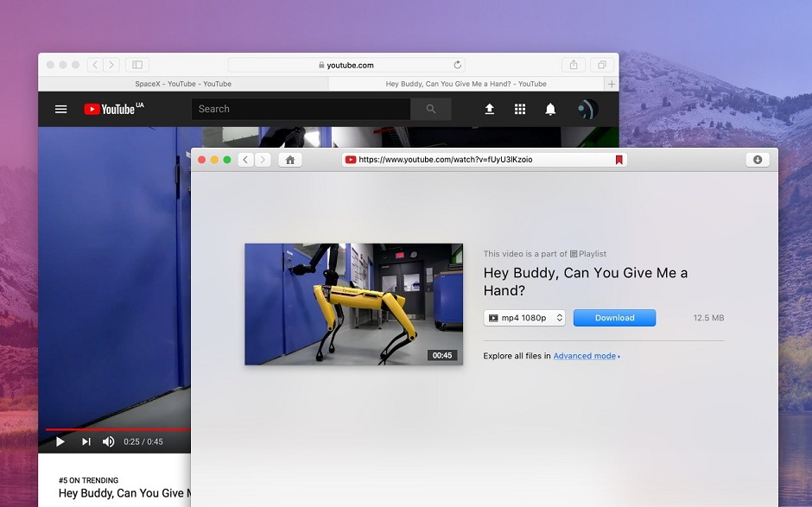The height and width of the screenshot is (507, 812).
Task: Click the blue Download button
Action: 614,318
